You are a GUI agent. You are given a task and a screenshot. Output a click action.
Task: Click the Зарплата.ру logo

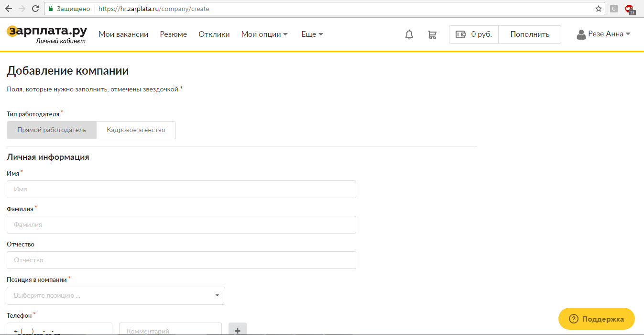[x=47, y=33]
